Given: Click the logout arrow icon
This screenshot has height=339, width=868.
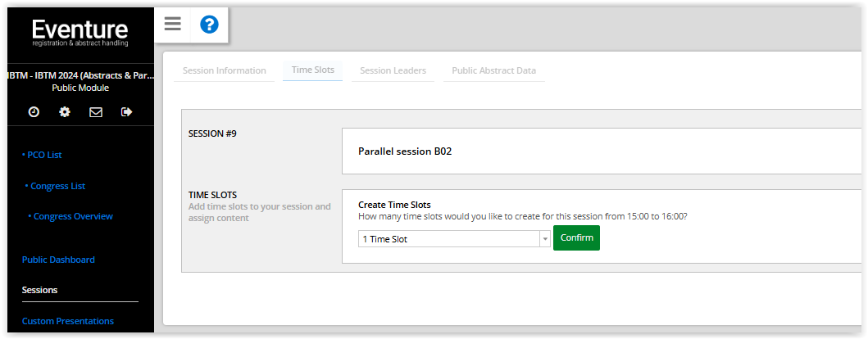Looking at the screenshot, I should click(x=127, y=111).
